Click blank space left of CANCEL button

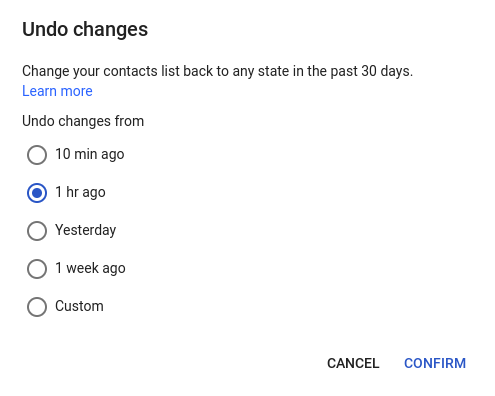pos(167,363)
